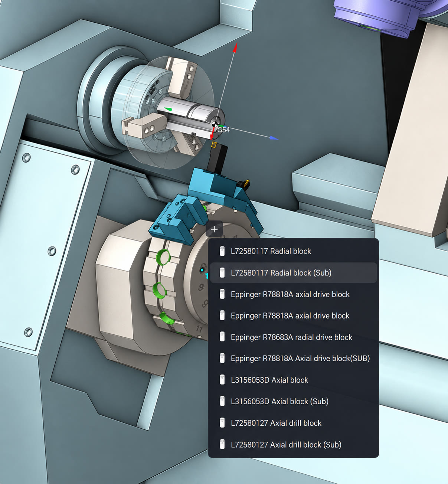Select L3156053D Axial block entry

(x=293, y=380)
